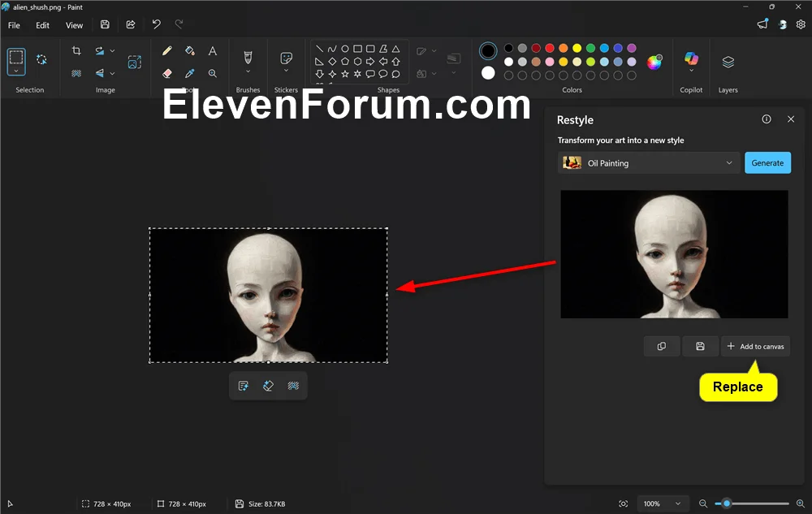Image resolution: width=812 pixels, height=514 pixels.
Task: Click remove background icon below selection
Action: (293, 386)
